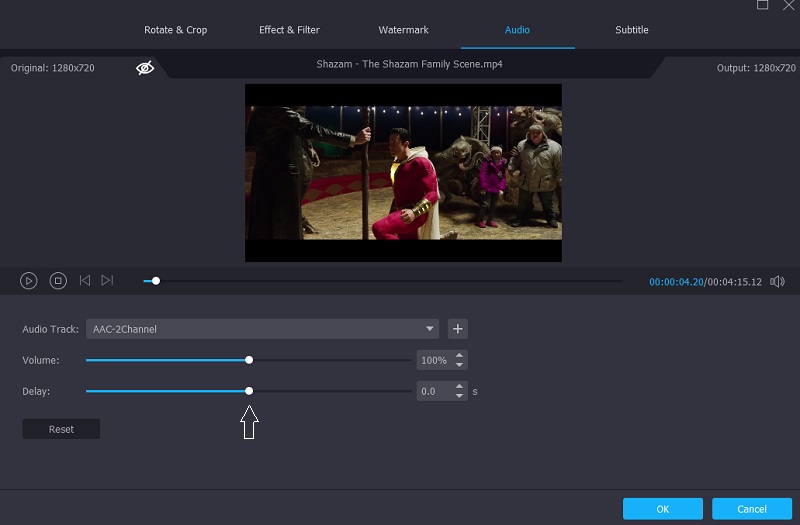
Task: Increase delay with the up stepper arrow
Action: pyautogui.click(x=459, y=387)
